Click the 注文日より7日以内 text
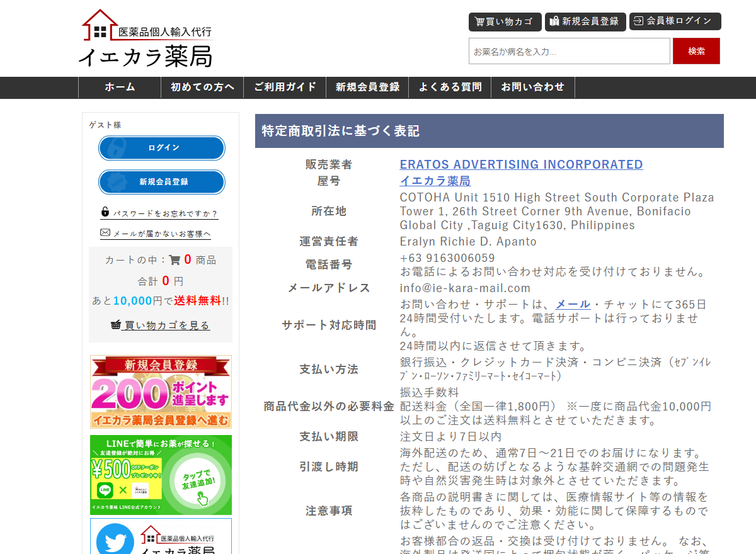The image size is (756, 554). pyautogui.click(x=450, y=436)
